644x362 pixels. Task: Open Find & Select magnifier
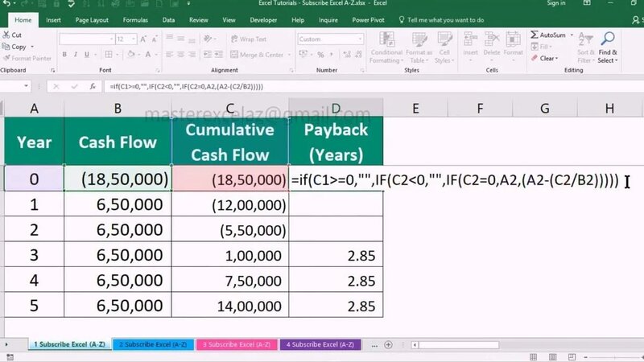[608, 47]
